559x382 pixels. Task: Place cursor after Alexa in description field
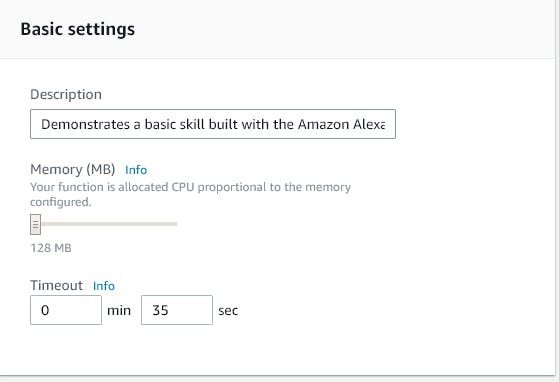point(386,124)
